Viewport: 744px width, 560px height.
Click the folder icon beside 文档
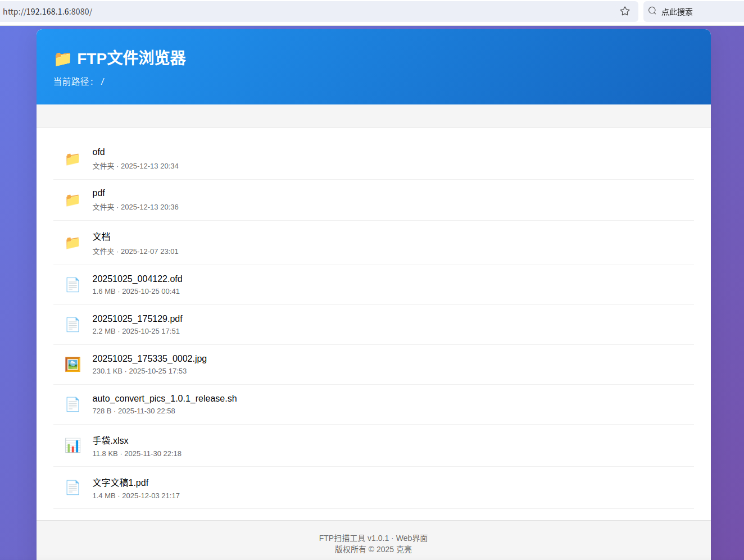point(72,243)
